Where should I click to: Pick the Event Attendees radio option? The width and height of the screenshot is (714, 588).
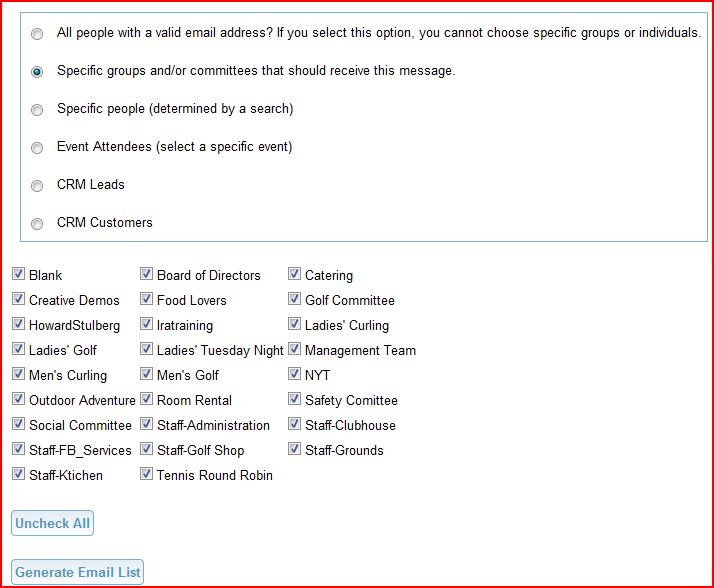click(37, 148)
